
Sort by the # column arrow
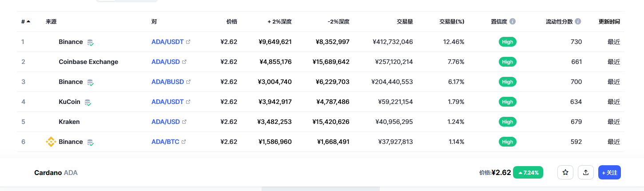point(28,21)
